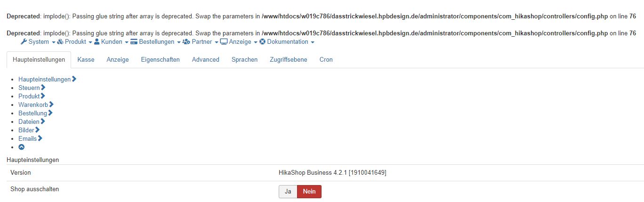The width and height of the screenshot is (644, 202).
Task: Open the Dokumentation dropdown caret
Action: pos(313,42)
